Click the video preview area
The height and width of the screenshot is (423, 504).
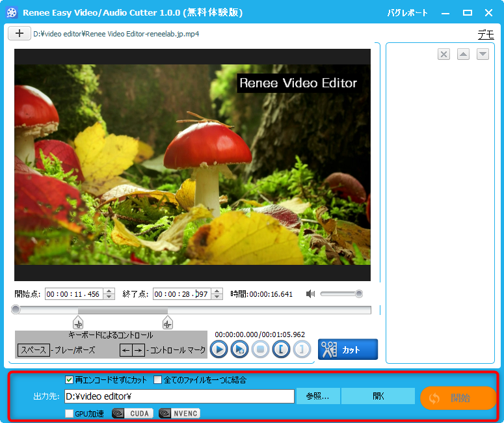click(x=192, y=165)
